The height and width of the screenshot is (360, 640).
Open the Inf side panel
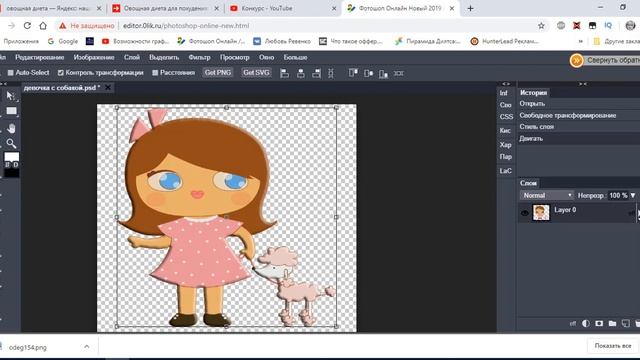tap(504, 93)
